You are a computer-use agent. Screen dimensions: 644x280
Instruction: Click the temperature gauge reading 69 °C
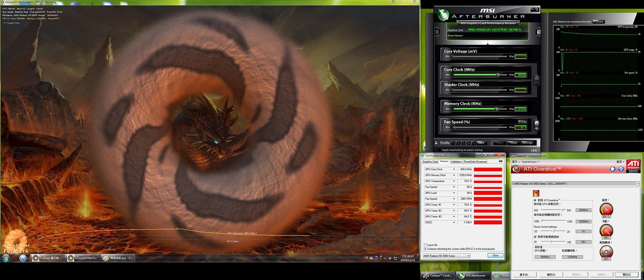606,210
